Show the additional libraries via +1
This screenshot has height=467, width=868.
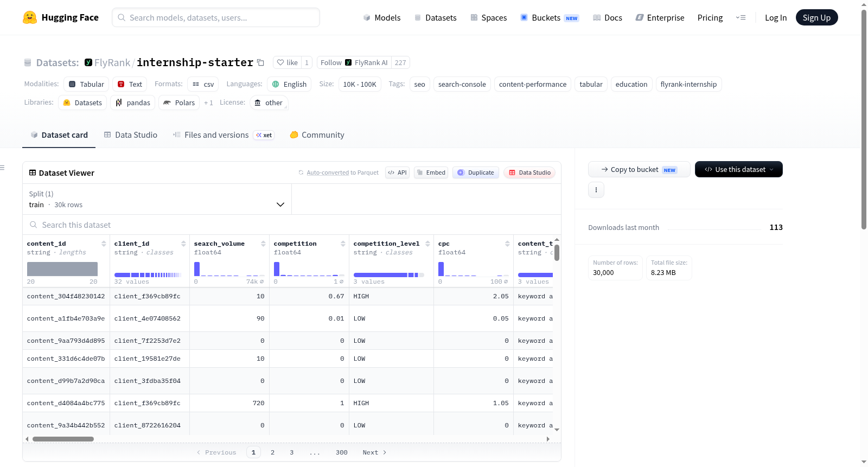(208, 103)
